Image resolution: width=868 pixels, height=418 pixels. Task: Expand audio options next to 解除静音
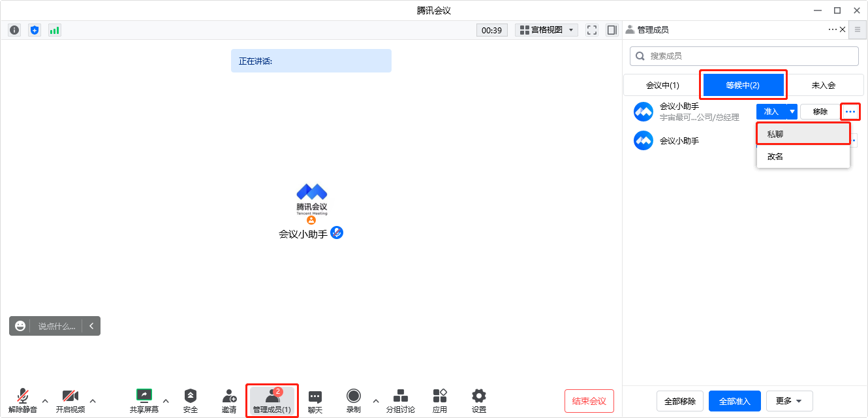coord(45,400)
